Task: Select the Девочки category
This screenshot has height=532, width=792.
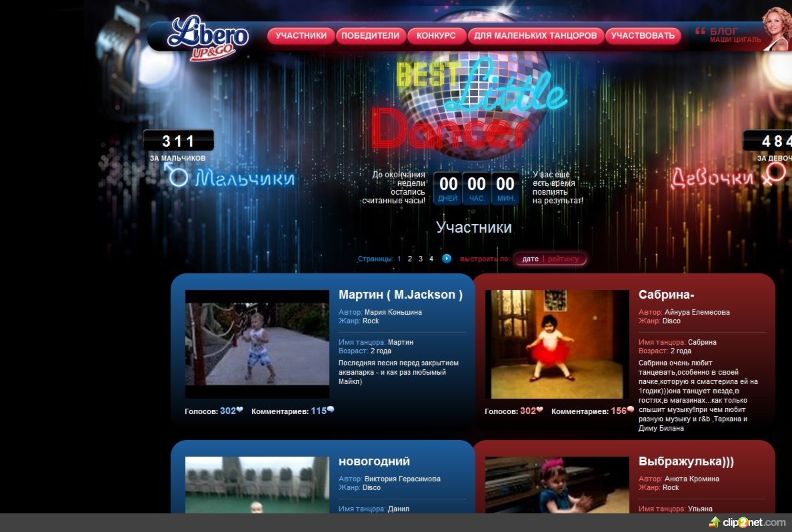Action: [712, 178]
